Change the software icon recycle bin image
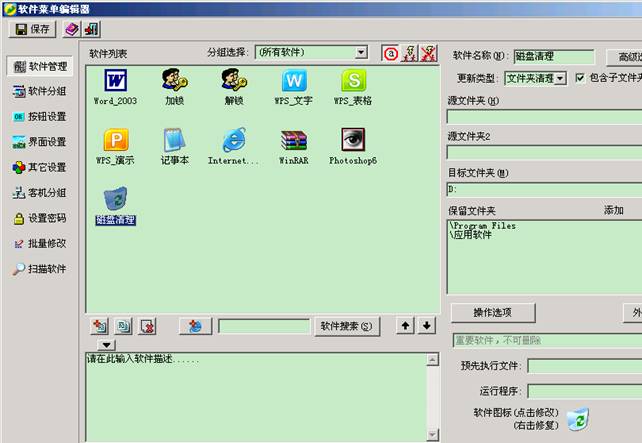This screenshot has width=642, height=443. pos(579,419)
